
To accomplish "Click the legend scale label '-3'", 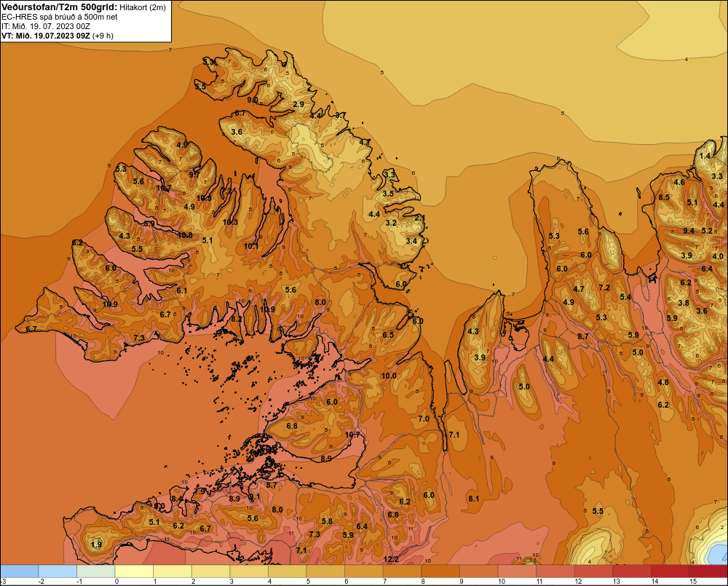I will tap(4, 582).
